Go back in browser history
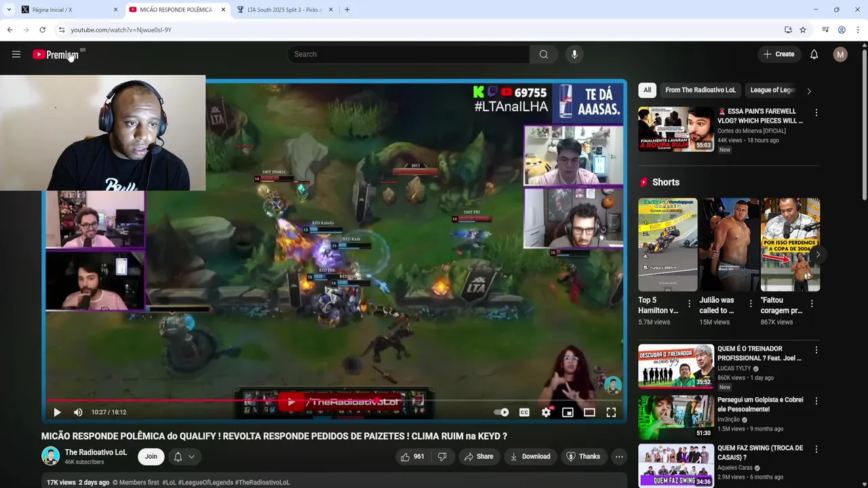 click(x=9, y=30)
